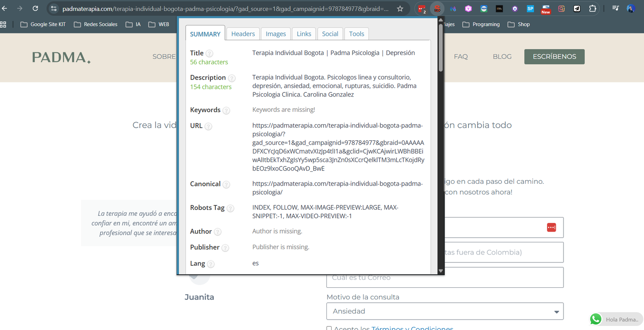Click the '56 characters' title count

[x=209, y=62]
